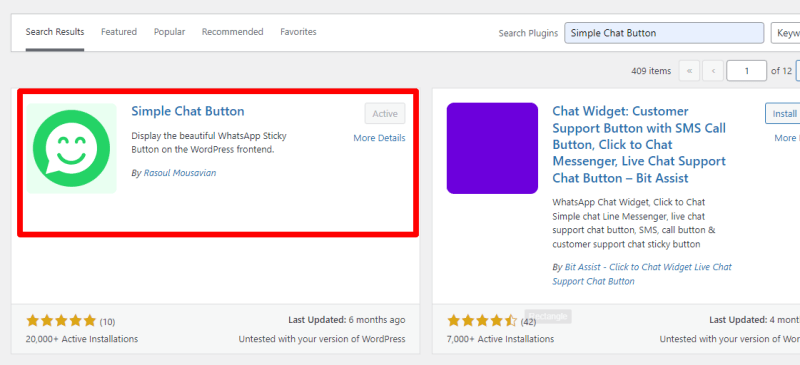Click the Chat Widget plugin description text
Screen dimensions: 800x365
pyautogui.click(x=634, y=223)
